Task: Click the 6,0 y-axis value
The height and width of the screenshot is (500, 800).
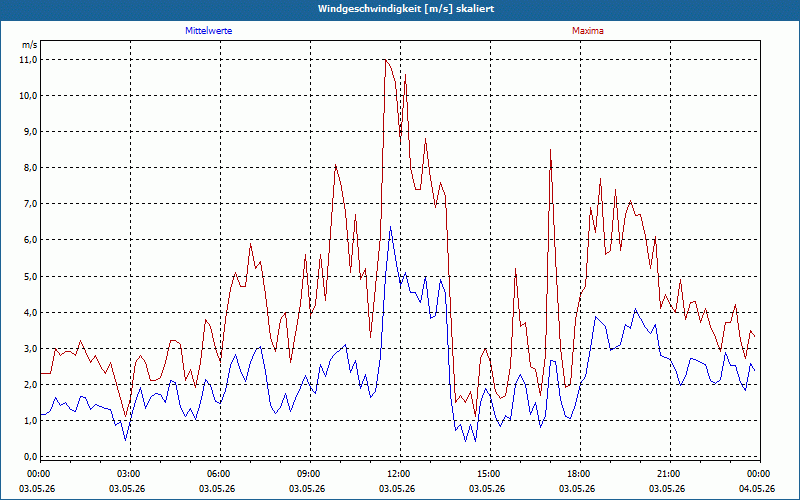Action: tap(31, 240)
